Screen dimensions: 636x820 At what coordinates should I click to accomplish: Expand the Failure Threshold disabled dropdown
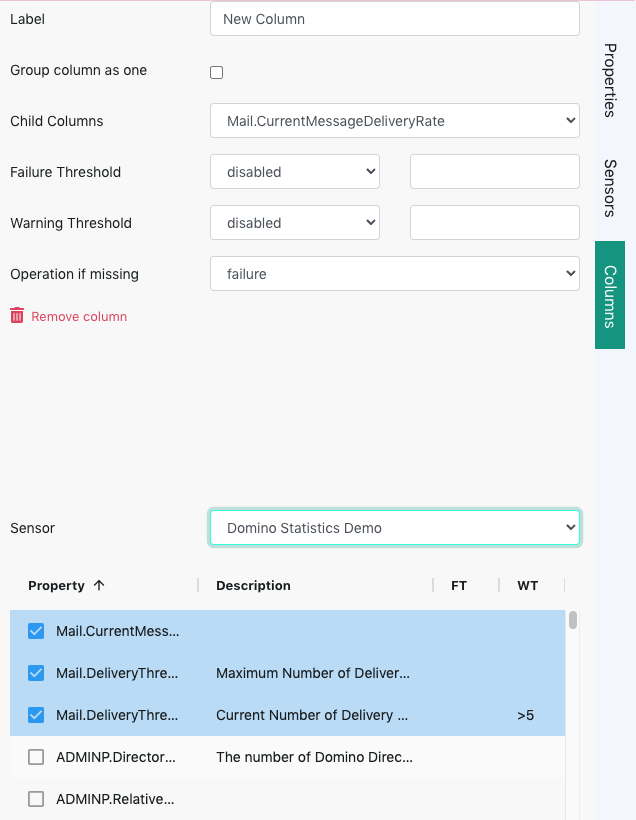click(294, 172)
